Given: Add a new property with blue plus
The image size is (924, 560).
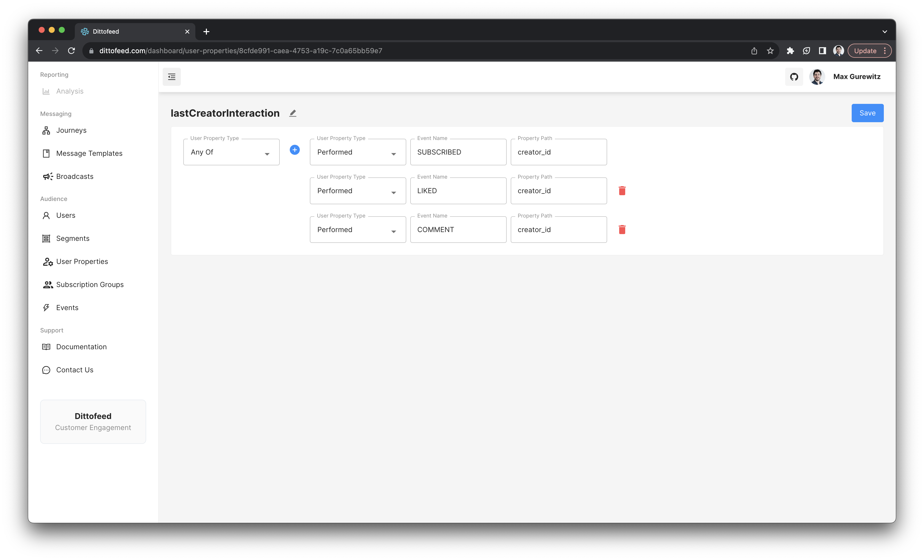Looking at the screenshot, I should pos(295,150).
